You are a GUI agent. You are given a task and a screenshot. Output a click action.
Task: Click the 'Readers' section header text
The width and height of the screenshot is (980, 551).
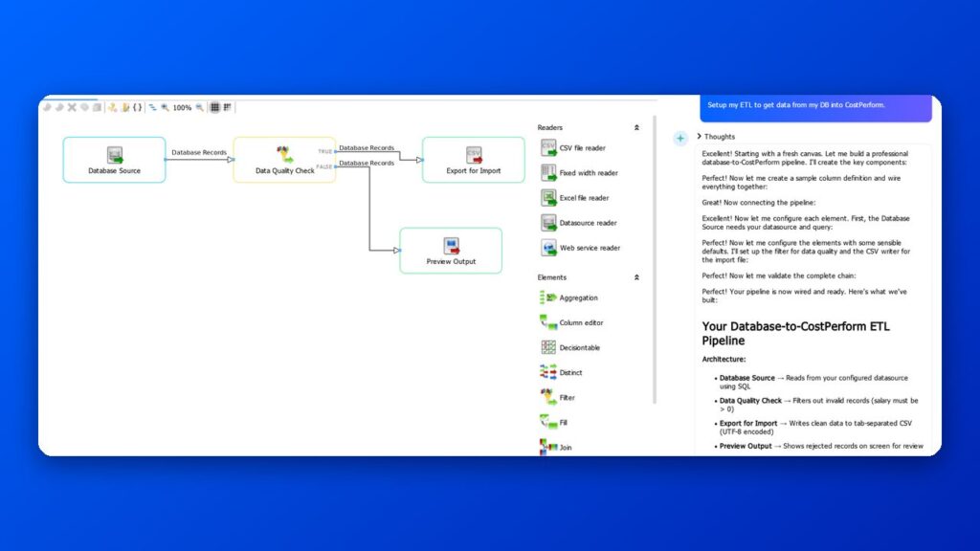550,127
